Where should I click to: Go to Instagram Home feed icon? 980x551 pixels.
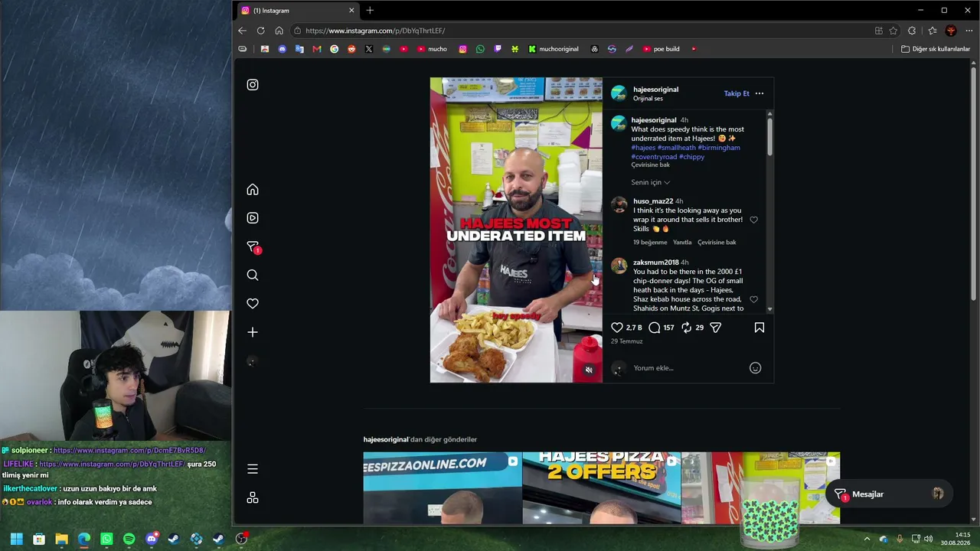[253, 190]
